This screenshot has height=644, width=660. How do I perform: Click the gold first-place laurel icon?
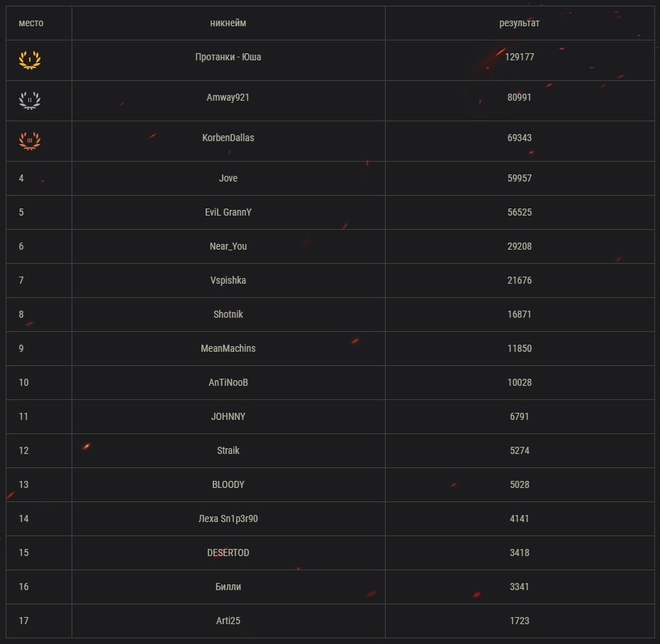point(30,60)
